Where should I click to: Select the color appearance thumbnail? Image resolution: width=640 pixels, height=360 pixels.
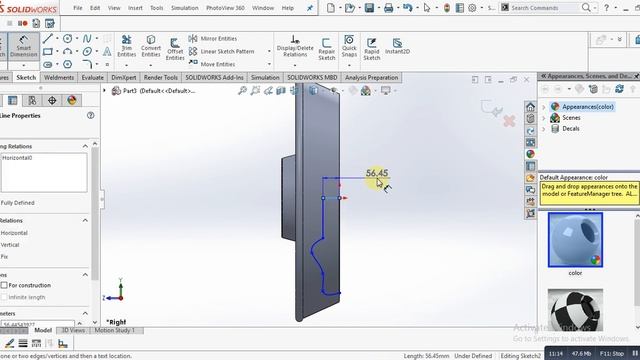(575, 240)
